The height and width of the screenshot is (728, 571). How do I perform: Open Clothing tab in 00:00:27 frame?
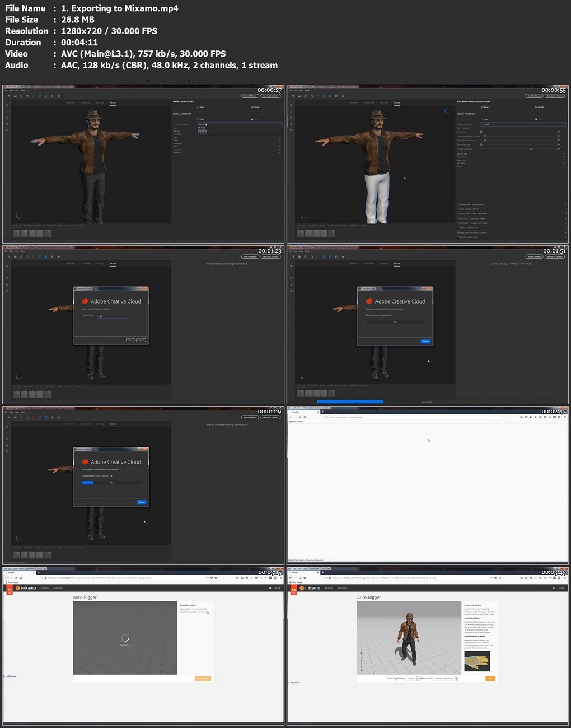coord(100,102)
